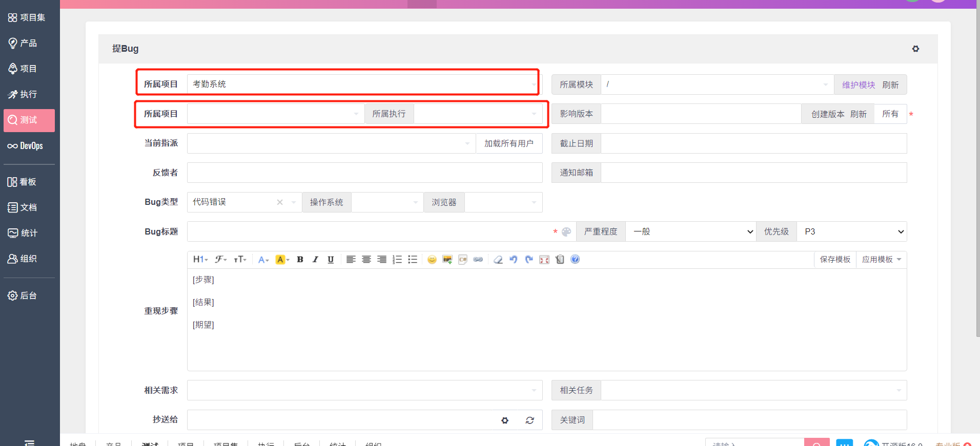Image resolution: width=980 pixels, height=446 pixels.
Task: Insert code block in editor
Action: pyautogui.click(x=463, y=260)
